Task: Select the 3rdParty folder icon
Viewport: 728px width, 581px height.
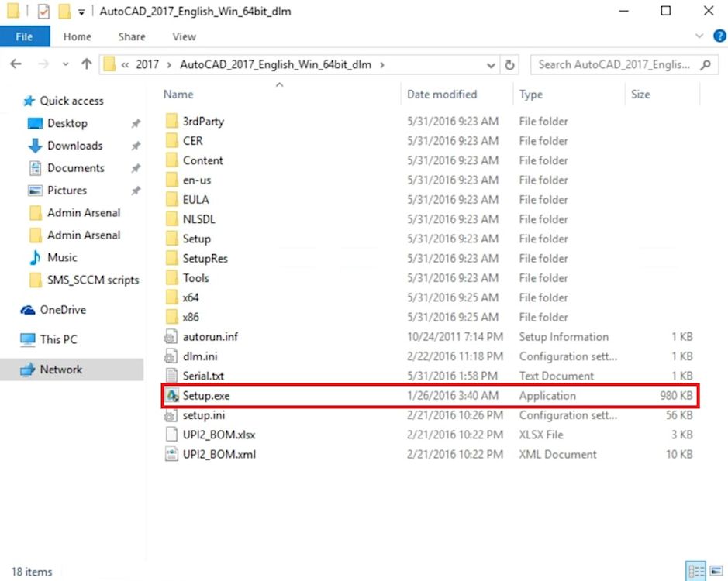Action: tap(171, 121)
